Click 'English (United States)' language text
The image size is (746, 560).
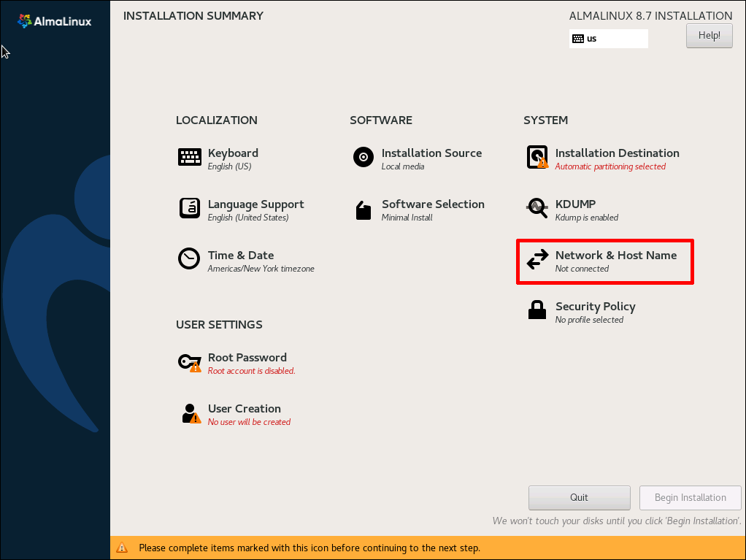point(248,218)
